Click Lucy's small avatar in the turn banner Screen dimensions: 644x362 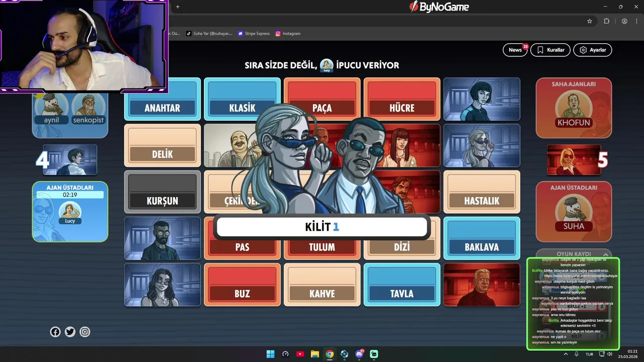[327, 65]
